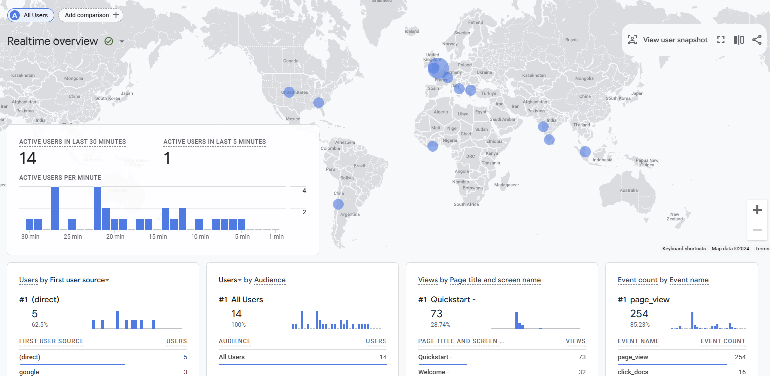This screenshot has width=770, height=376.
Task: Select the google row in source table
Action: [x=103, y=372]
